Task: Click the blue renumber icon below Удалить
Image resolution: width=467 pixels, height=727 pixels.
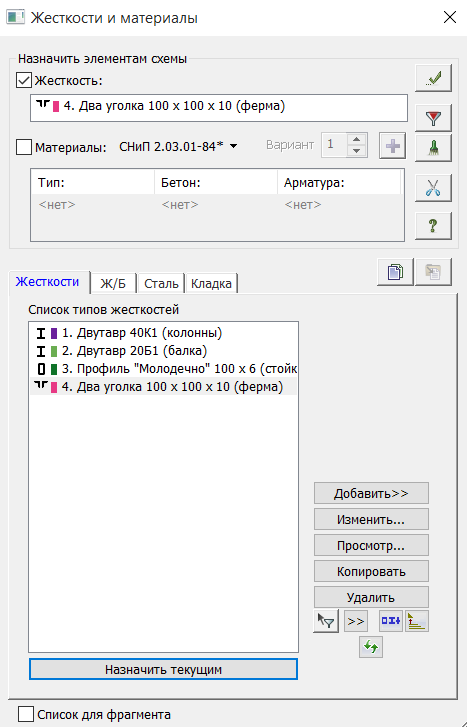Action: click(x=391, y=621)
